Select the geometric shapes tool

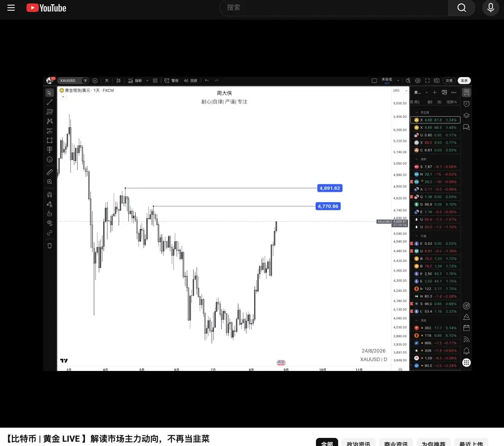click(49, 140)
